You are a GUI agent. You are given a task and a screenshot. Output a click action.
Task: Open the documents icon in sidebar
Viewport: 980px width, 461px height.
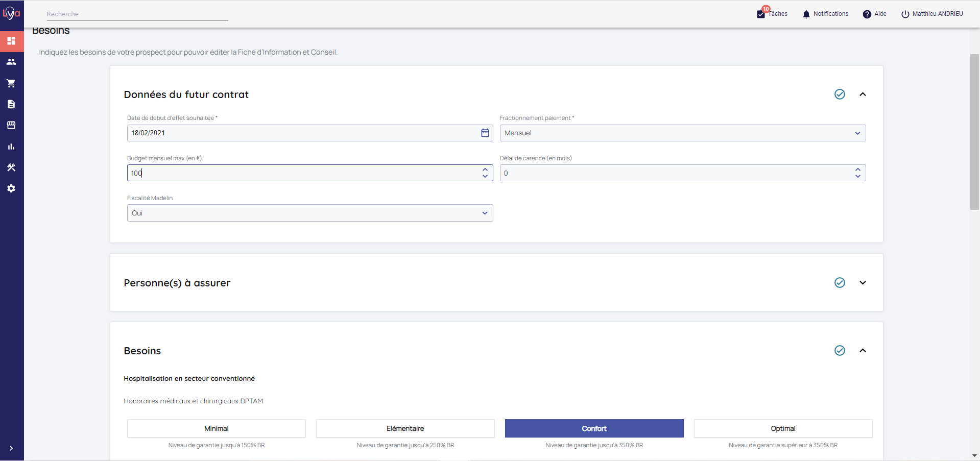coord(11,104)
